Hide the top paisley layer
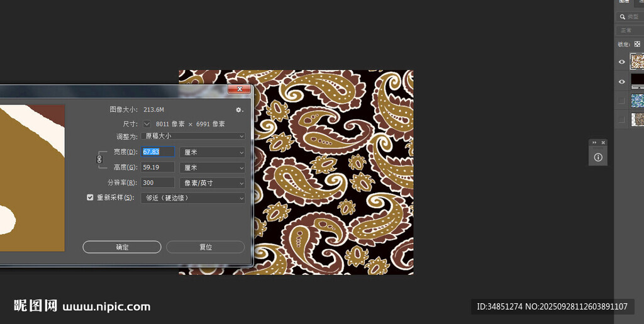Screen dimensions: 644x324 (622, 62)
